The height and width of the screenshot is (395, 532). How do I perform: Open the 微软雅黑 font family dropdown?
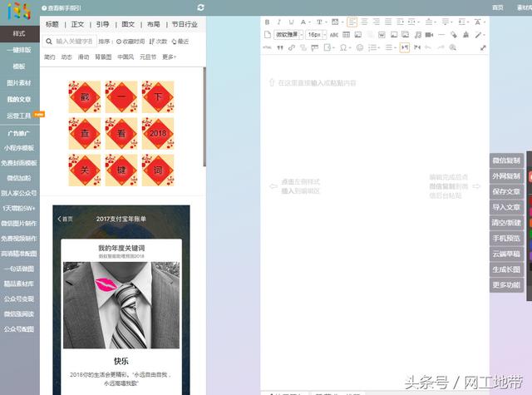pyautogui.click(x=288, y=35)
